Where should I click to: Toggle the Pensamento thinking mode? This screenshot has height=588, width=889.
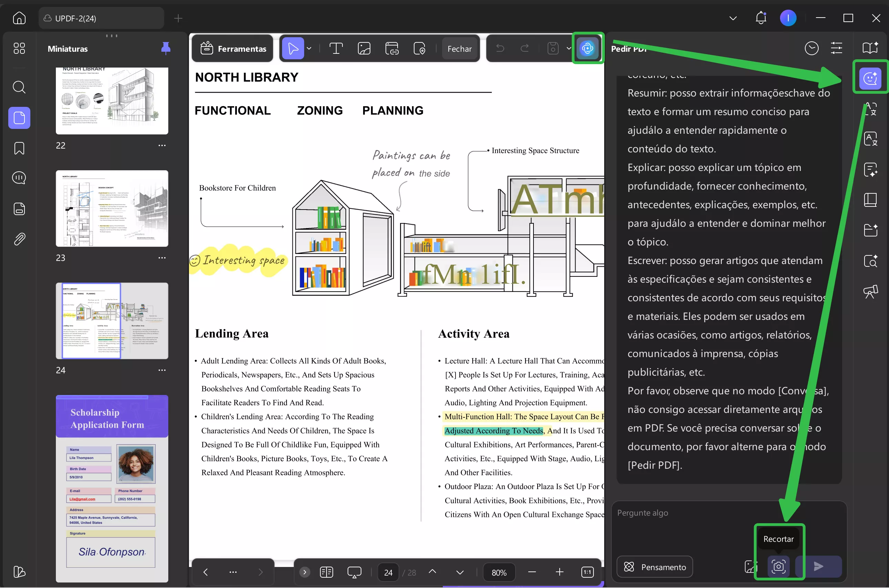click(x=655, y=567)
